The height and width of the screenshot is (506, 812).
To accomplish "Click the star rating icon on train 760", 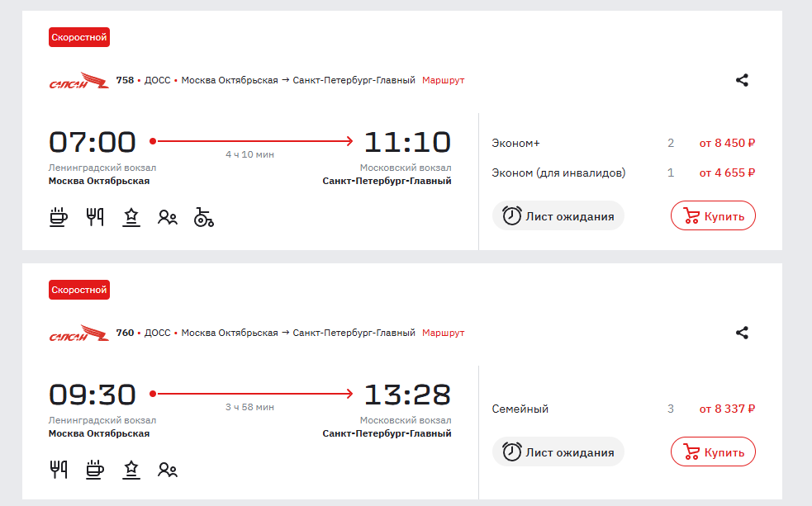I will tap(131, 470).
